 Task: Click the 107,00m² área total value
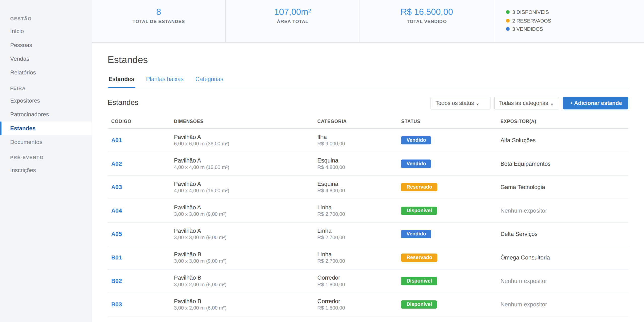[x=293, y=12]
